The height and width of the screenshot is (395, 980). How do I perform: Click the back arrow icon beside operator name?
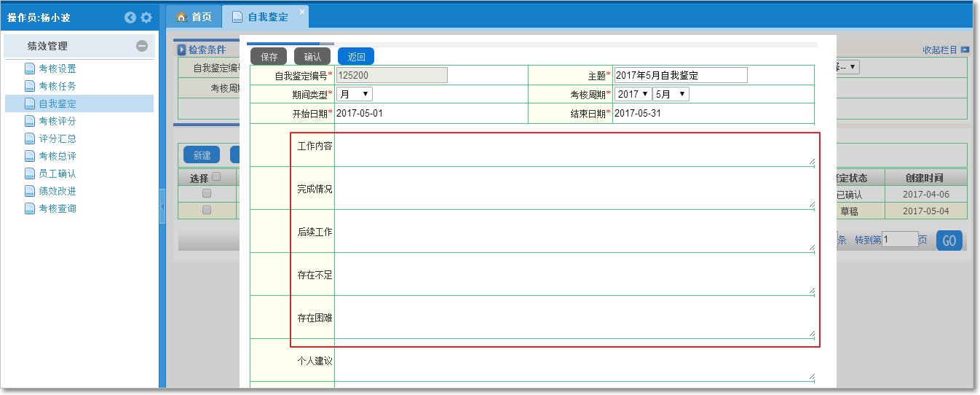click(130, 17)
